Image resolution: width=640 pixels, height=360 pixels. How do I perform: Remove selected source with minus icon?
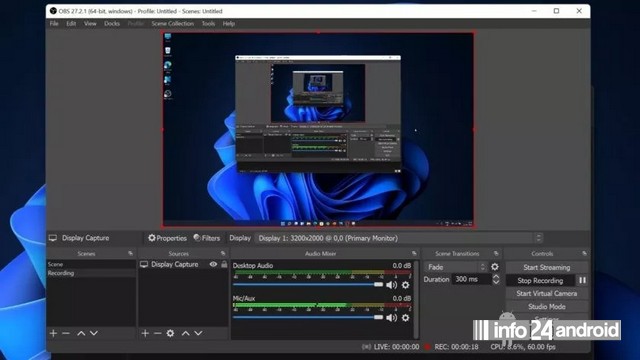[x=158, y=333]
